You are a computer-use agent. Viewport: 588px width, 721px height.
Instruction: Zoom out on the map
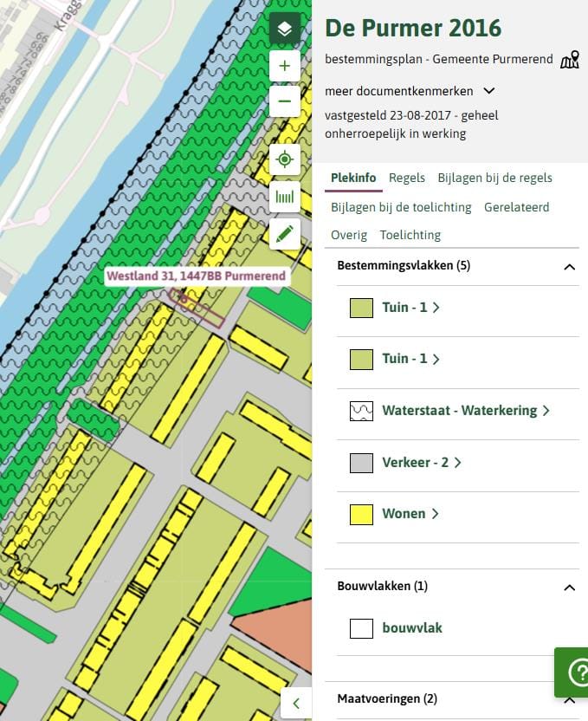coord(284,101)
